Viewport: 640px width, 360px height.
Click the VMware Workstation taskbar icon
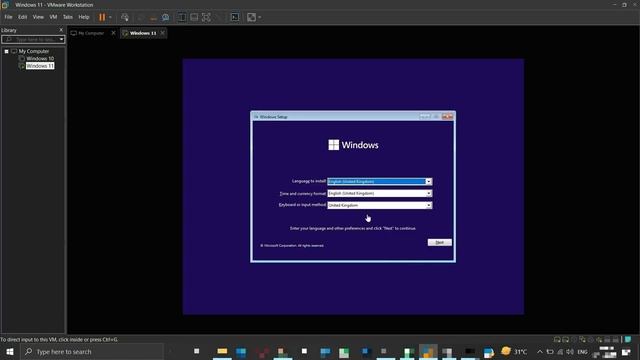(x=428, y=351)
